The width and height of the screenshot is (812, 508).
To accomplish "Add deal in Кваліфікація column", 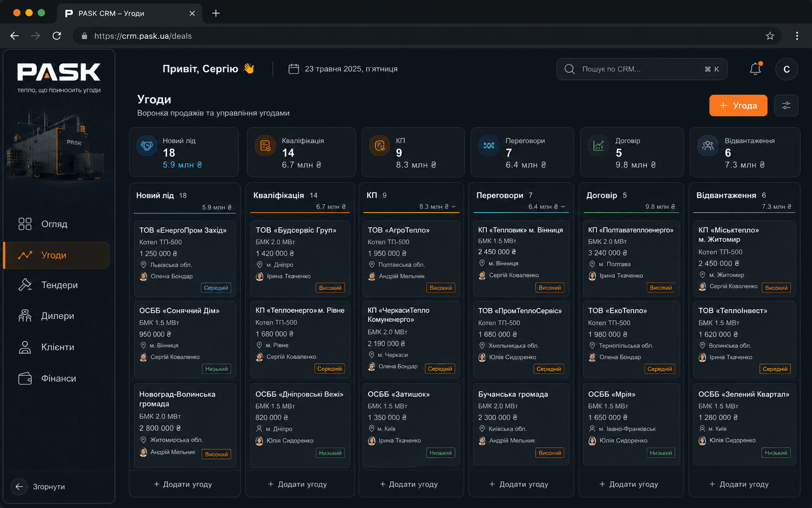I will pyautogui.click(x=297, y=484).
